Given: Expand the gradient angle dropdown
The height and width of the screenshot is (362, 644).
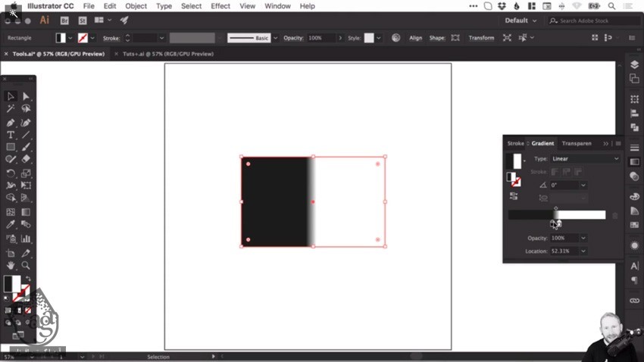Looking at the screenshot, I should (x=583, y=185).
